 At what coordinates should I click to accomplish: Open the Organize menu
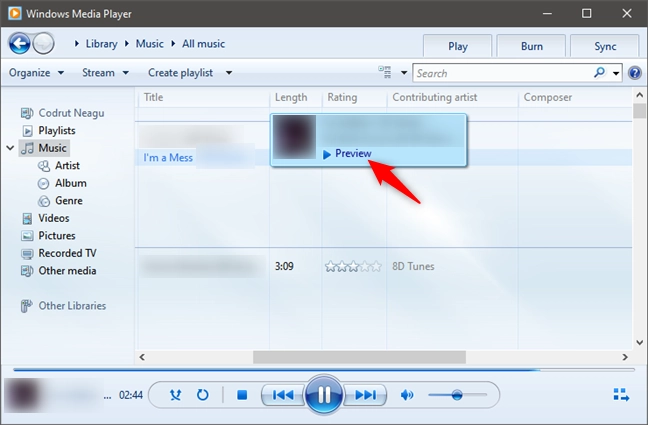point(36,73)
